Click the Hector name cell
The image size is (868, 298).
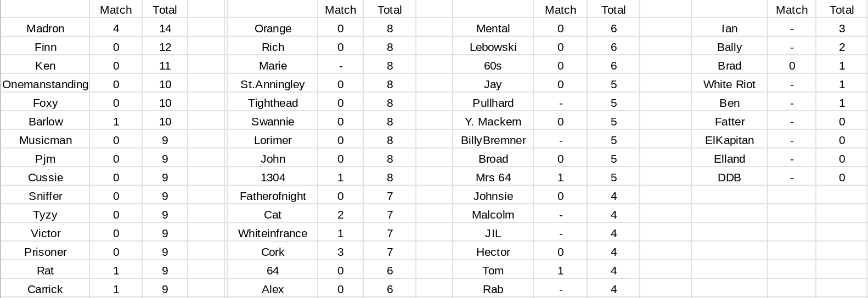pos(493,252)
